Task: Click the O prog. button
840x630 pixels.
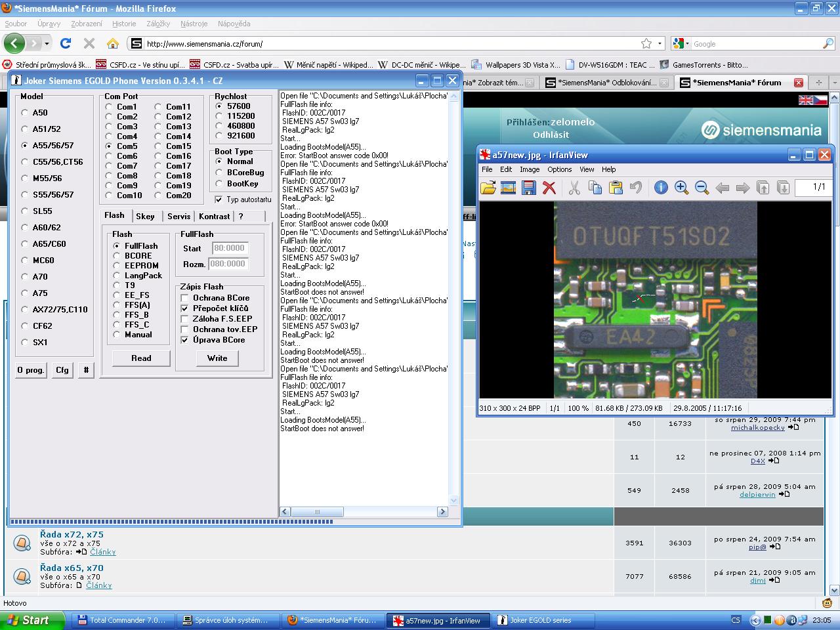Action: [31, 370]
